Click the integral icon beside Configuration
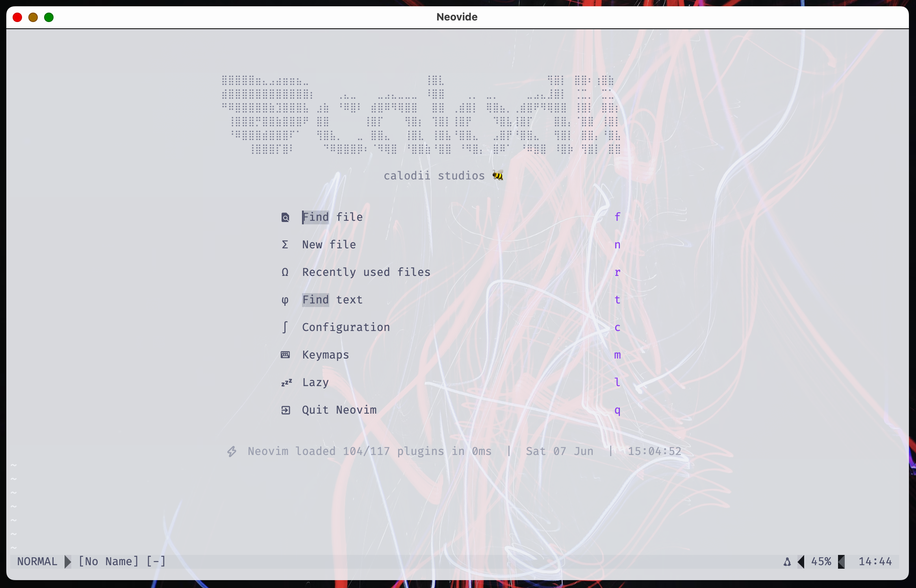Screen dimensions: 916x588 [x=285, y=327]
